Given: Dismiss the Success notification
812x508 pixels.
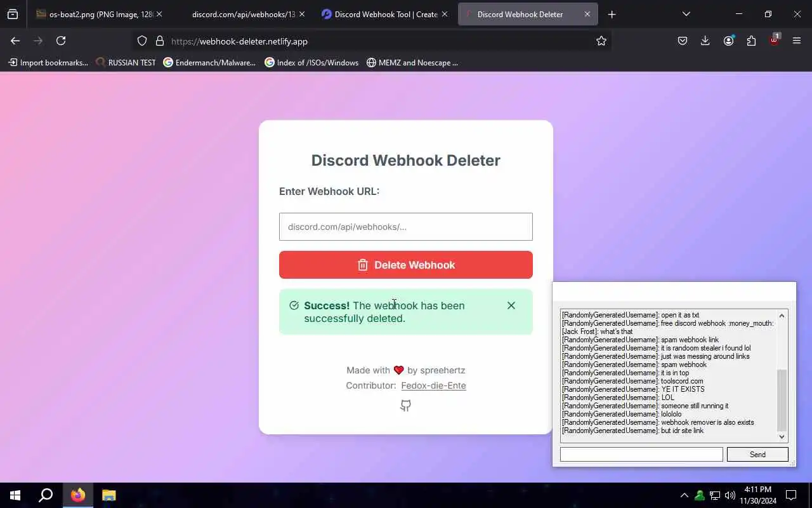Looking at the screenshot, I should tap(511, 305).
